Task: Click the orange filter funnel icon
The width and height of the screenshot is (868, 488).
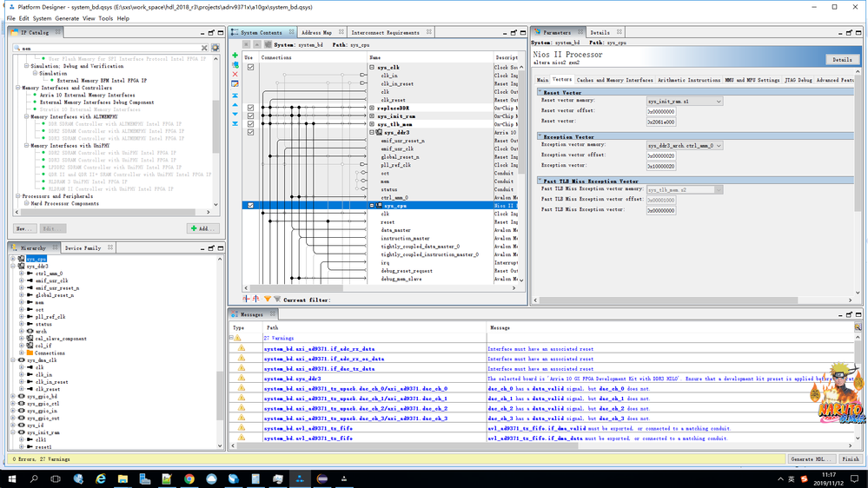Action: click(x=267, y=300)
